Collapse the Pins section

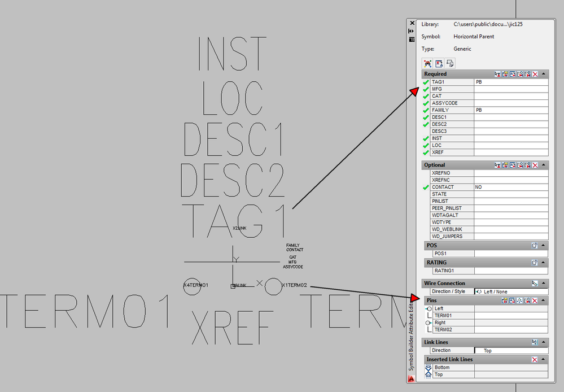pos(544,300)
